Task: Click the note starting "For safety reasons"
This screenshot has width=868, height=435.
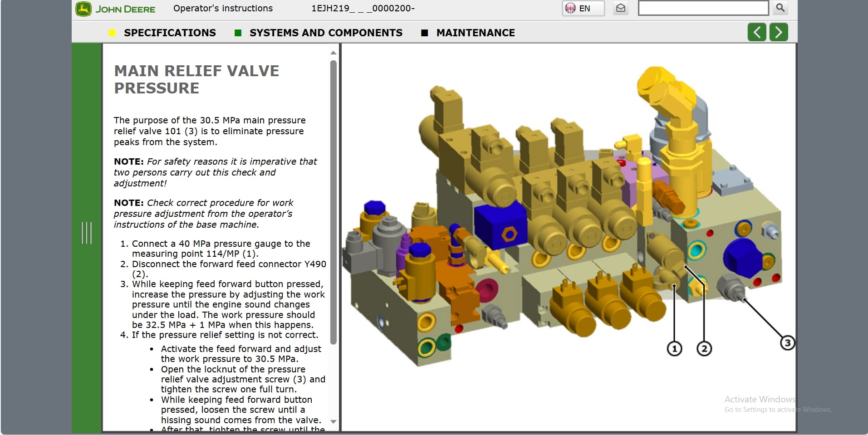Action: coord(216,172)
